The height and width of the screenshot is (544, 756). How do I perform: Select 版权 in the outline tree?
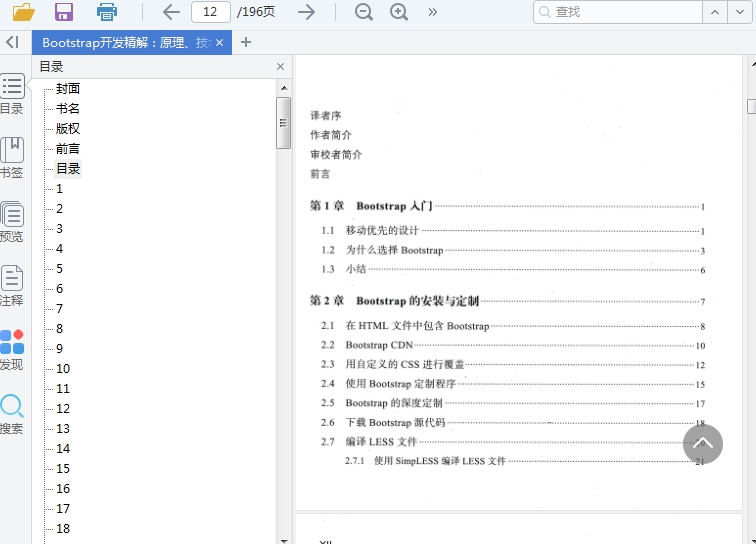68,129
